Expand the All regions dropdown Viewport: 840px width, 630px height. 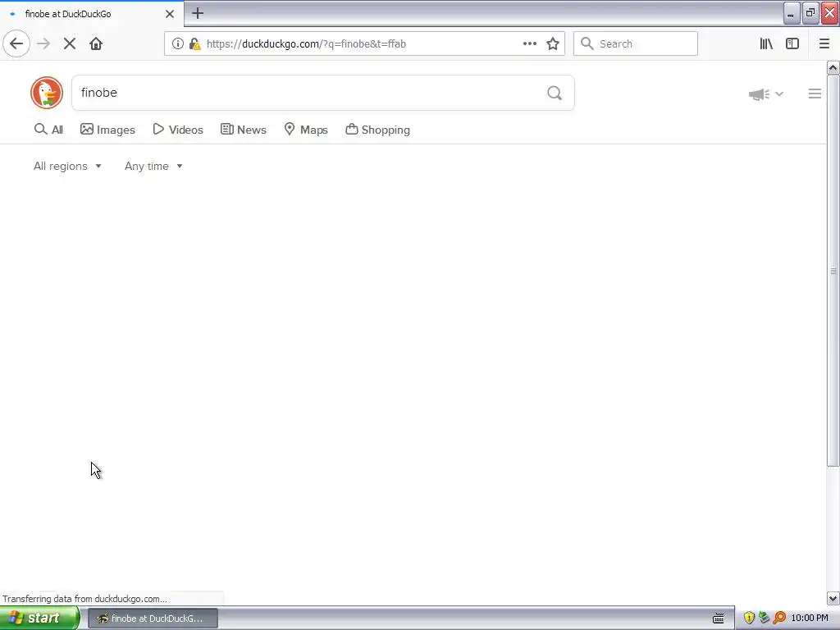(67, 166)
